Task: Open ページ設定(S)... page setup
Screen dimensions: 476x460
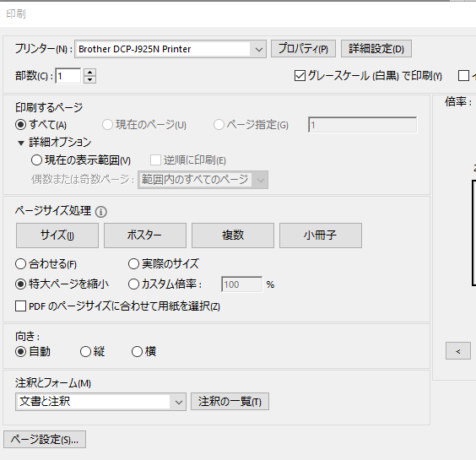Action: [45, 440]
